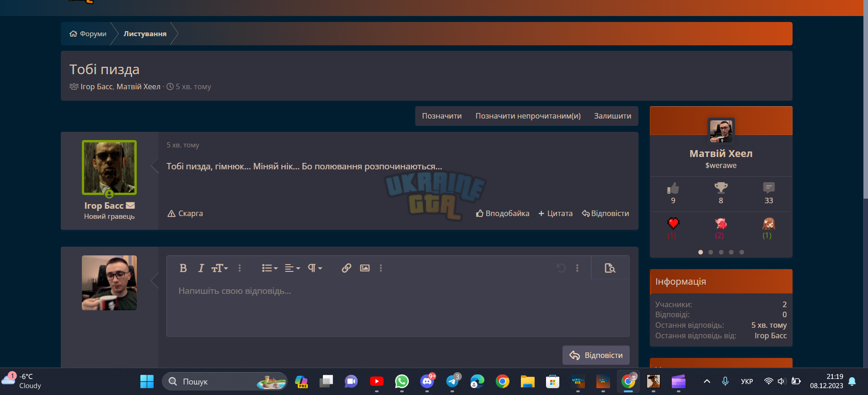Click the pink reaction icon with count 2
The width and height of the screenshot is (868, 395).
click(721, 223)
